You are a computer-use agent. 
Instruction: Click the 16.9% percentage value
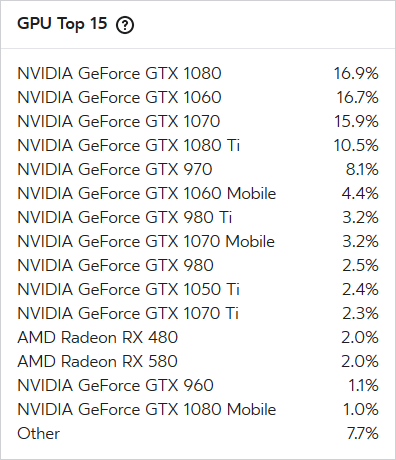(356, 73)
